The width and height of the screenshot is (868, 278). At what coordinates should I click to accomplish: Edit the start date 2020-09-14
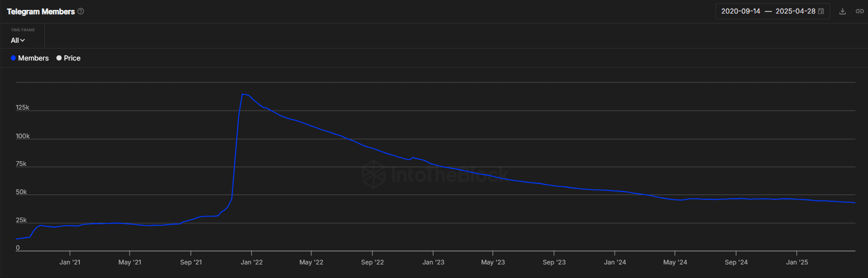[741, 11]
